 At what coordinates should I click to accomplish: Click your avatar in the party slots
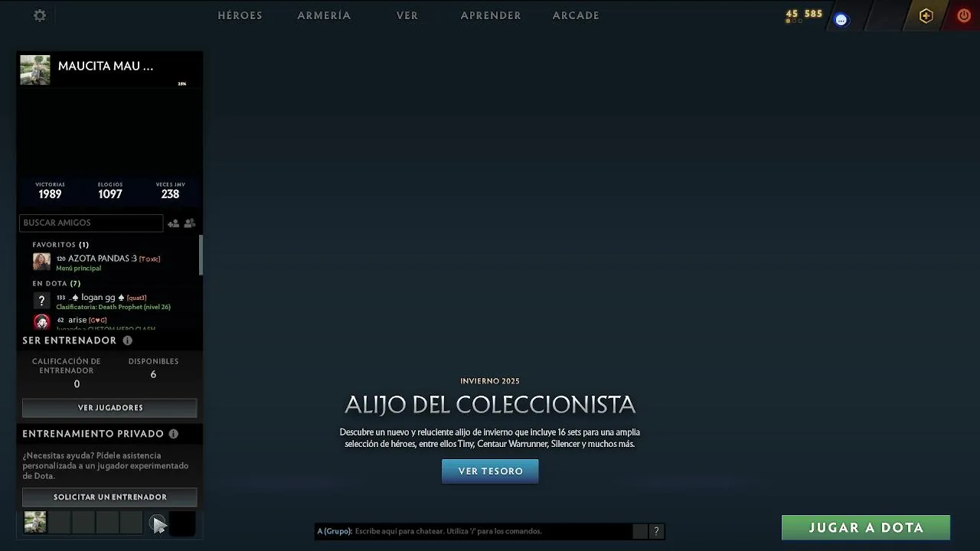(35, 522)
